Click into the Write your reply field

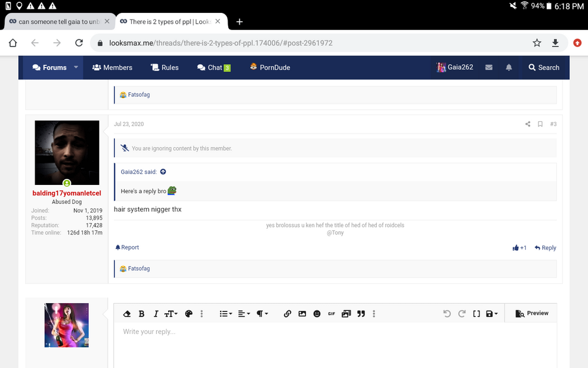[335, 346]
